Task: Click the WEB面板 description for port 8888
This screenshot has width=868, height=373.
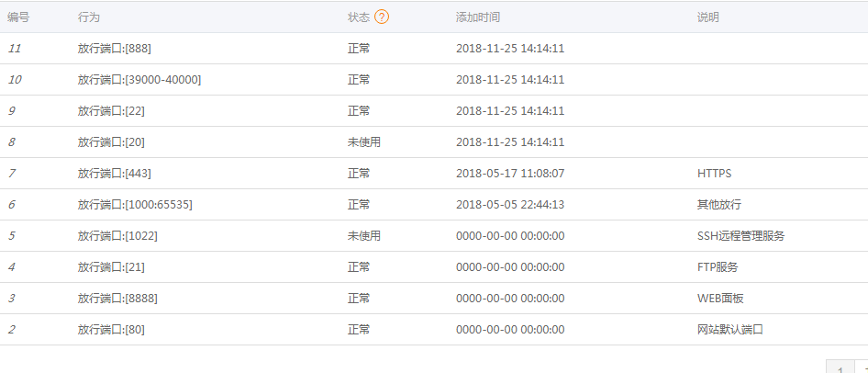Action: tap(720, 299)
